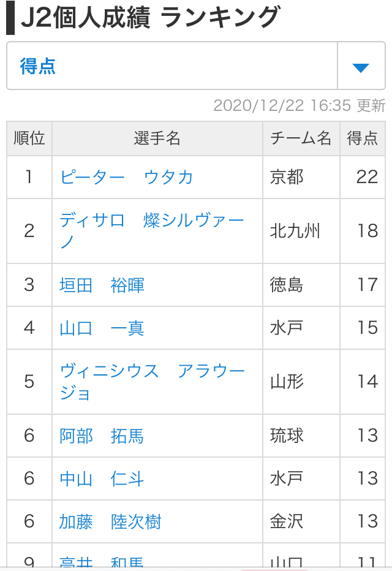Click team name 京都 in first row

pyautogui.click(x=287, y=177)
